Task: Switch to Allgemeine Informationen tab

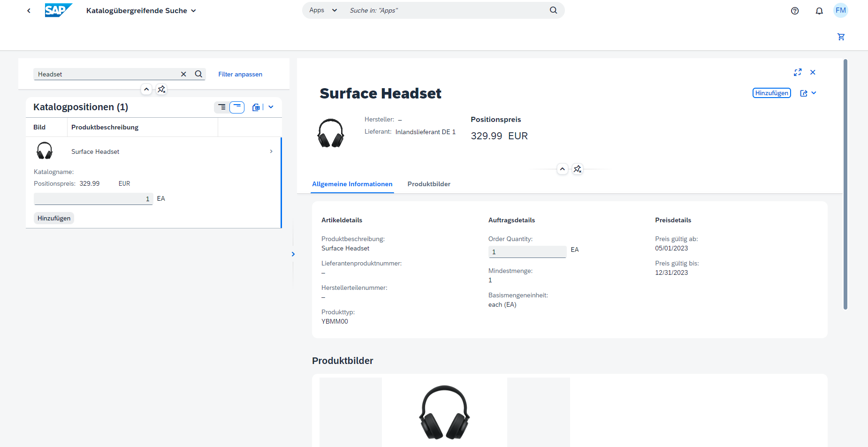Action: point(352,184)
